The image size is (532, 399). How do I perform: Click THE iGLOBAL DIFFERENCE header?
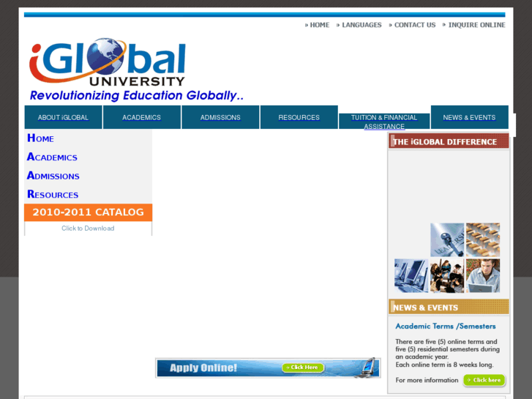tap(449, 141)
